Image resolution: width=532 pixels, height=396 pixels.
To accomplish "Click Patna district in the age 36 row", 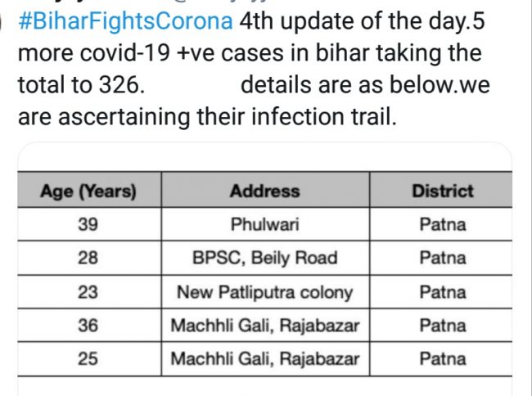I will [x=442, y=326].
